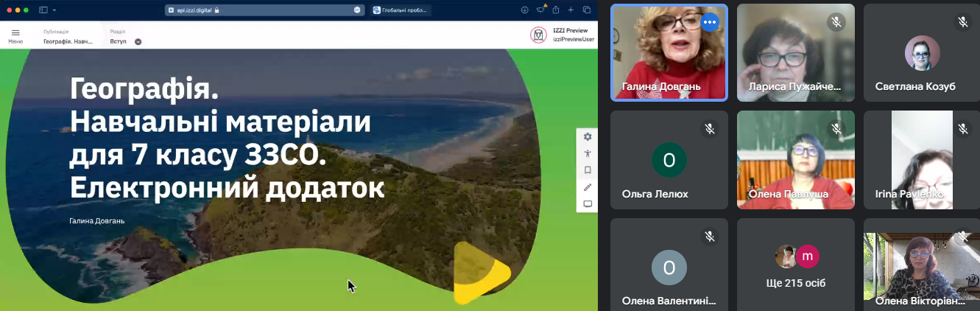
Task: Open a new tab with the plus icon
Action: (x=571, y=10)
